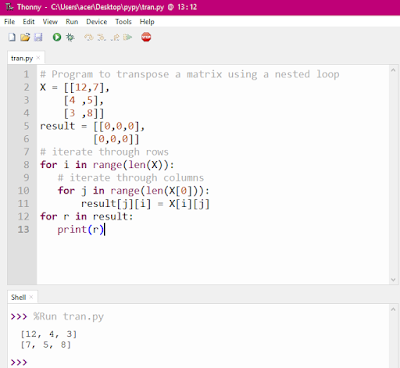Image resolution: width=400 pixels, height=368 pixels.
Task: Select the tran.py editor tab
Action: point(22,58)
